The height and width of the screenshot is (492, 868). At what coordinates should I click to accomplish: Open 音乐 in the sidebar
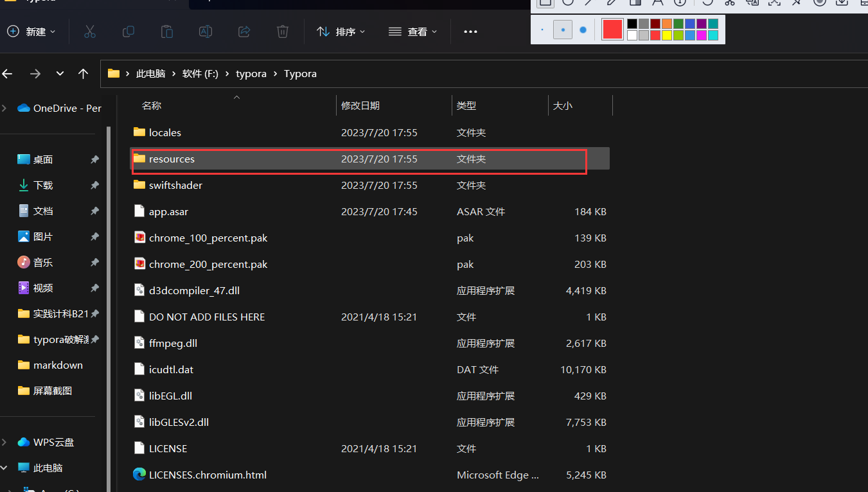click(35, 262)
